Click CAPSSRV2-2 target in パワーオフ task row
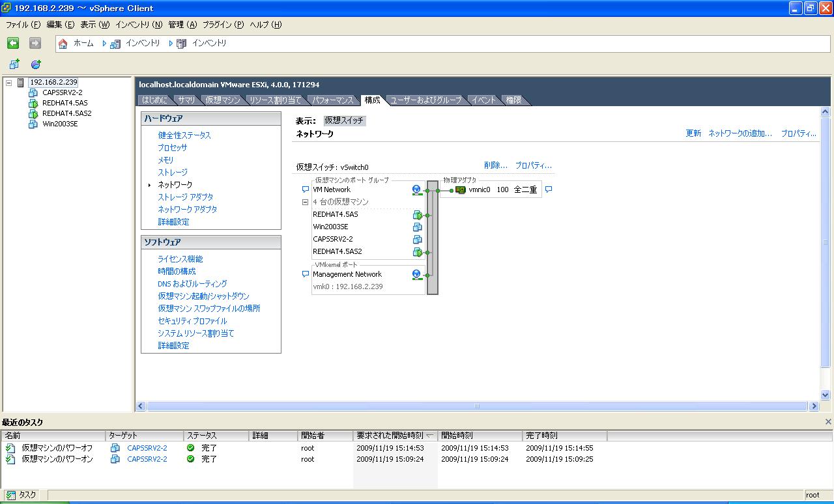834x504 pixels. click(147, 448)
